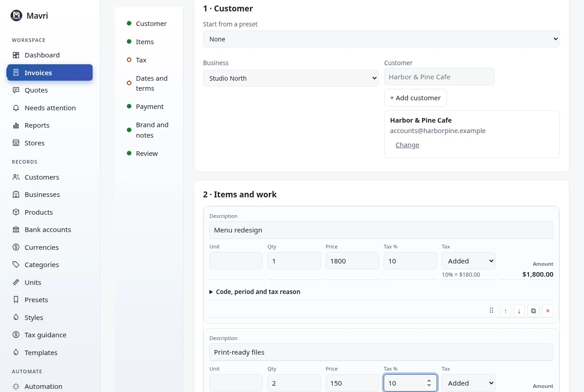The height and width of the screenshot is (392, 584).
Task: Click the + Add customer button
Action: [415, 98]
